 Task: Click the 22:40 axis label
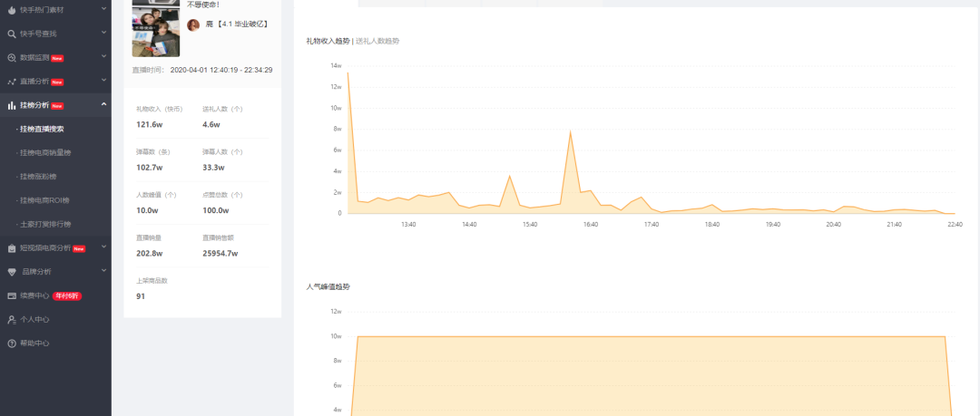955,224
